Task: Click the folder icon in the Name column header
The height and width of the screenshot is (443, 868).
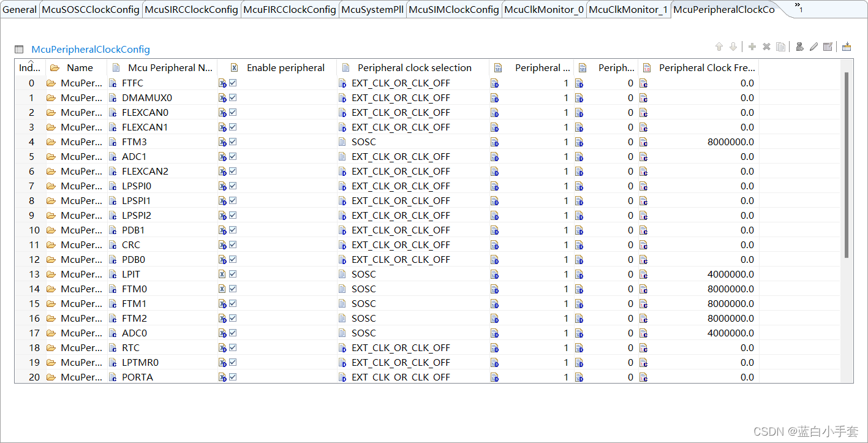Action: (55, 68)
